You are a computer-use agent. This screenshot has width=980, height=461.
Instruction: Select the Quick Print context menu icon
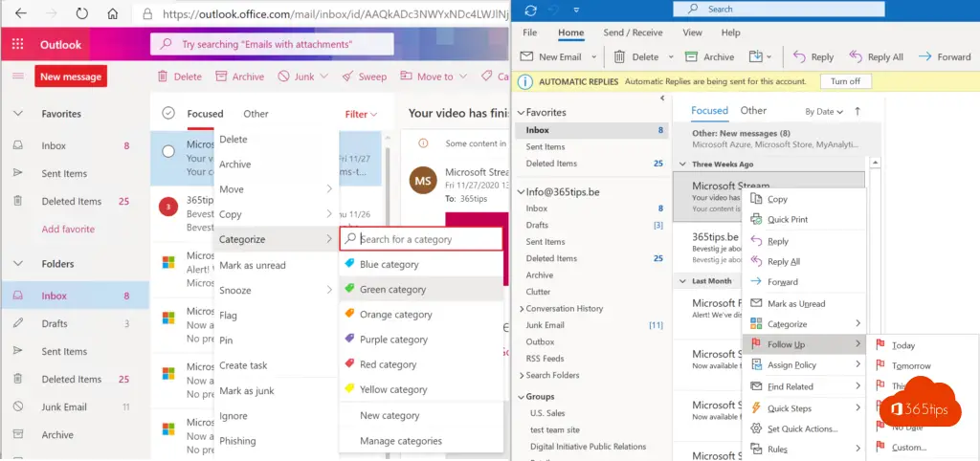coord(756,220)
